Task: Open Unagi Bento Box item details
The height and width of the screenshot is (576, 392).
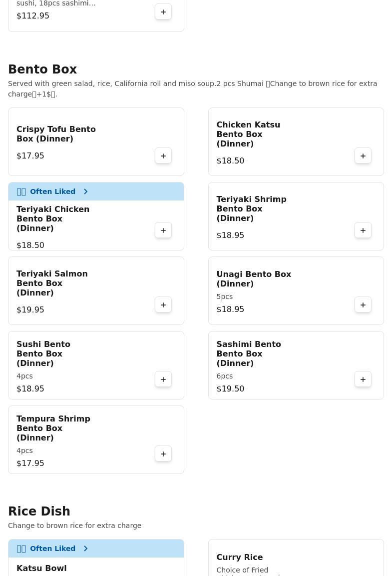Action: point(253,279)
